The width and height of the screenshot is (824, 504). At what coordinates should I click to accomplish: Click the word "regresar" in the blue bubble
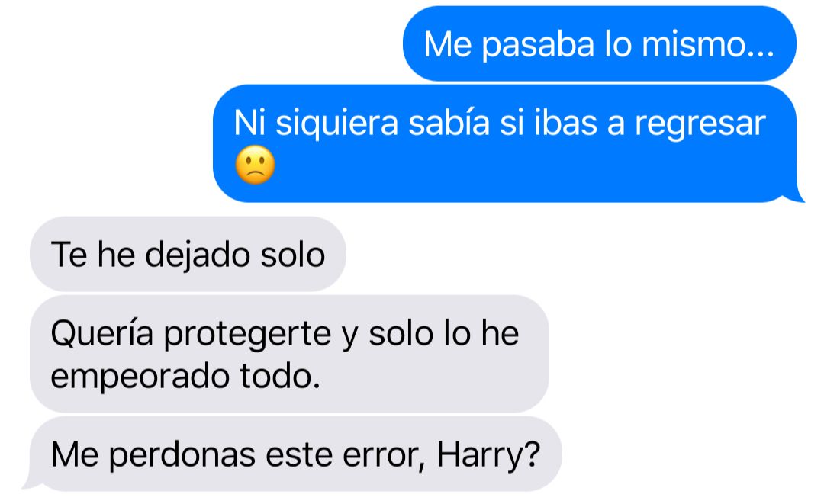tap(700, 124)
